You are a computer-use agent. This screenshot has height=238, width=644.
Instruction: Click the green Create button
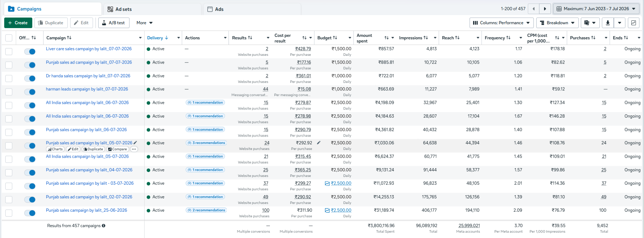18,23
